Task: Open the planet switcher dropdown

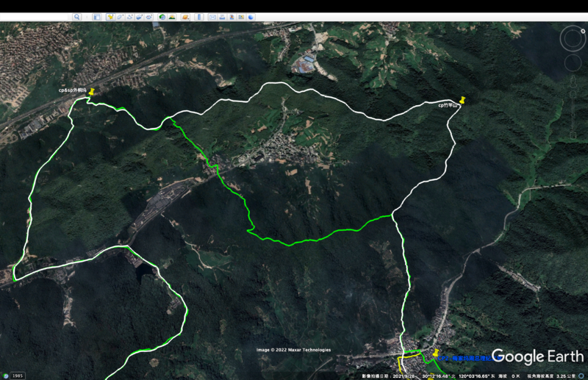Action: 185,17
